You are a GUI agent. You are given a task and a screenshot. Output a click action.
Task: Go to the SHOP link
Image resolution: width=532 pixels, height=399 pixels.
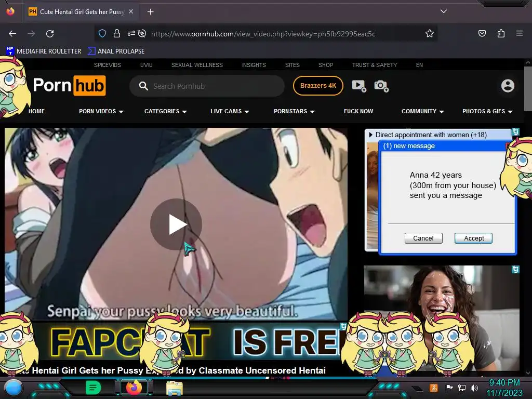pos(326,65)
